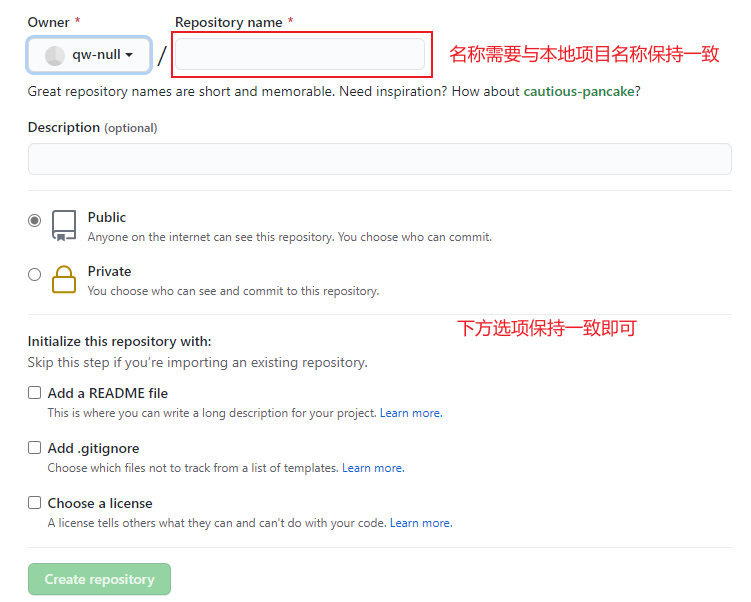Viewport: 751px width, 602px height.
Task: Open Learn more link about licenses
Action: (x=421, y=523)
